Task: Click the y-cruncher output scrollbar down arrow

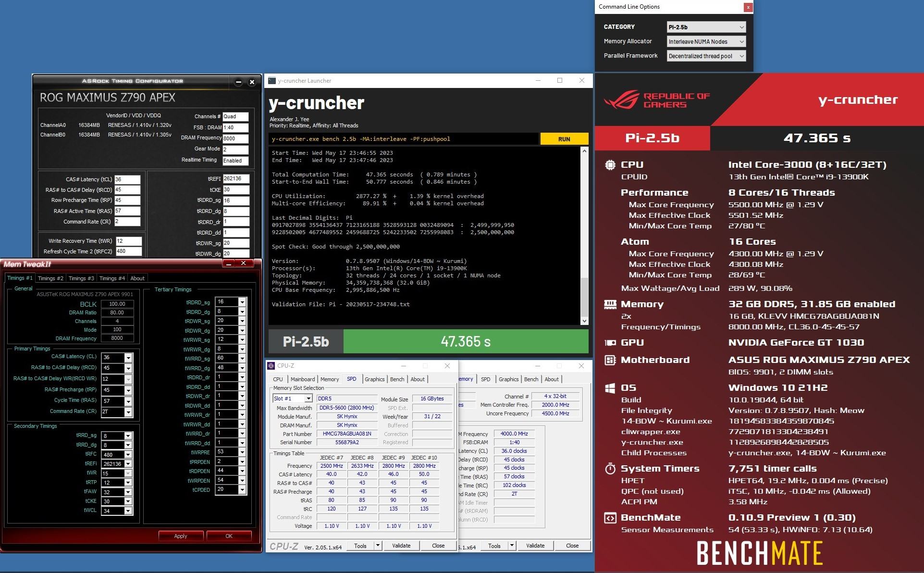Action: coord(584,321)
